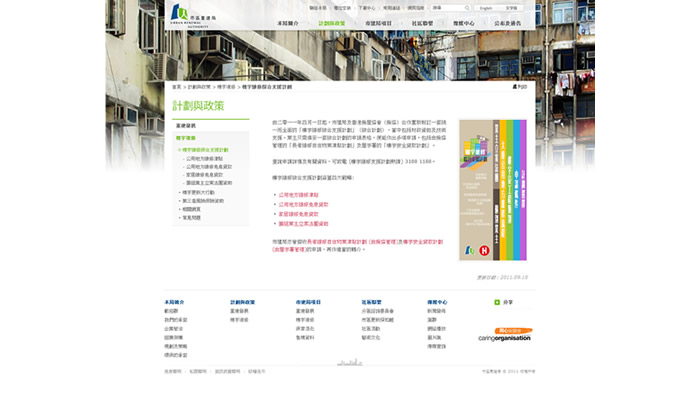This screenshot has width=700, height=413.
Task: Open the 市建局項目 main menu
Action: [x=379, y=22]
